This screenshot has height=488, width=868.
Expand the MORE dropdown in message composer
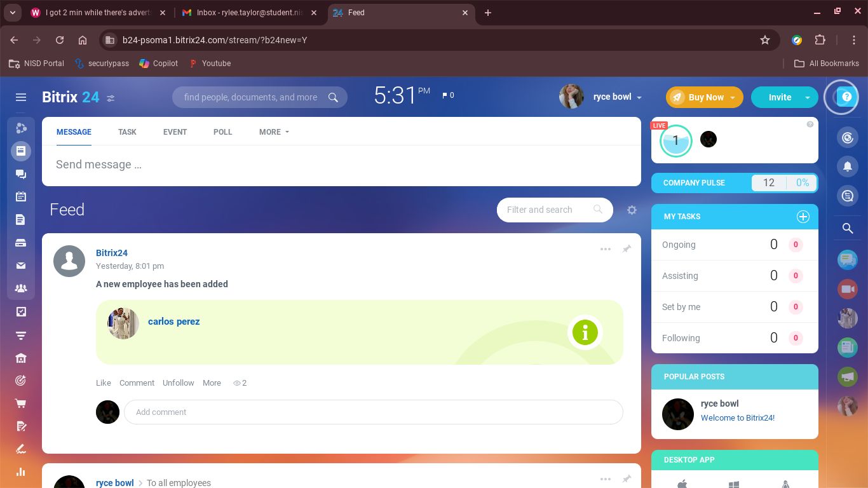pos(274,132)
